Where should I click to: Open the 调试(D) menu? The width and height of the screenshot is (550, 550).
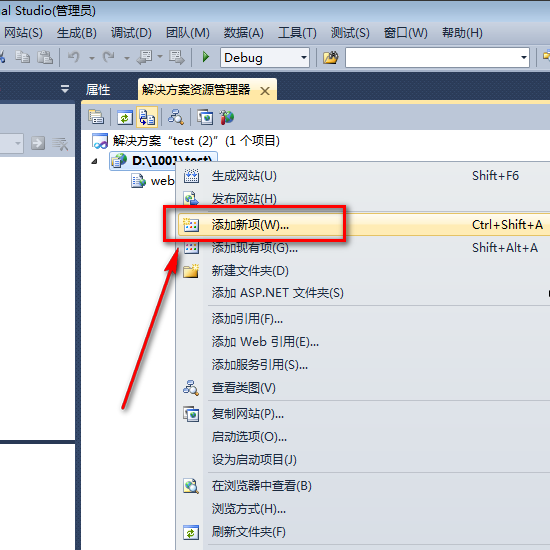[131, 33]
